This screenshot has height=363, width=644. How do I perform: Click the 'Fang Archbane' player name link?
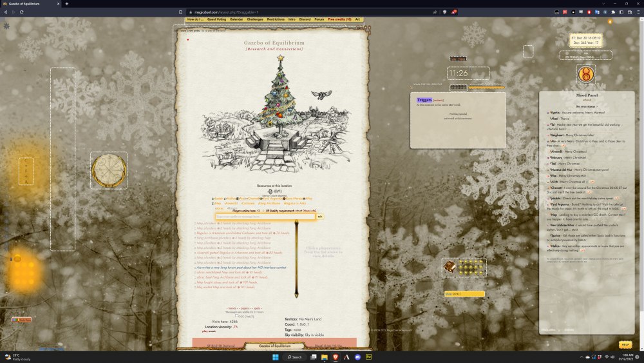click(269, 203)
